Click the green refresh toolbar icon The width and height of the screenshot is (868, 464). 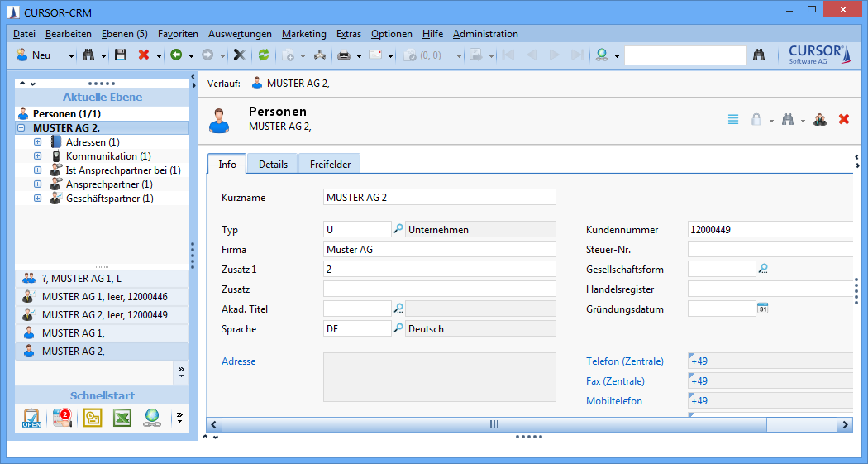coord(264,55)
